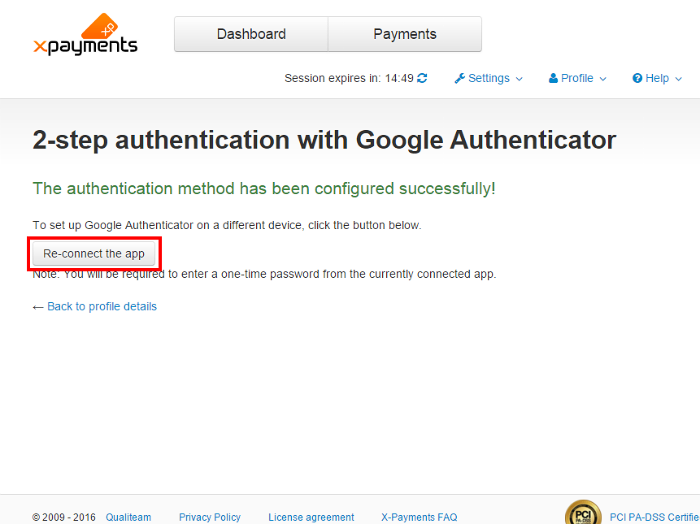
Task: Click the left arrow before Back to profile
Action: (x=38, y=307)
